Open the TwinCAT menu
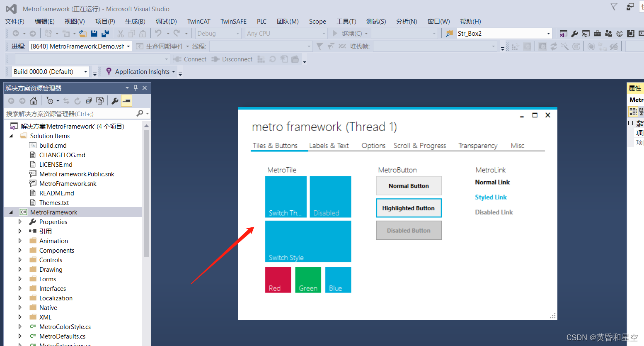644x346 pixels. pos(199,21)
